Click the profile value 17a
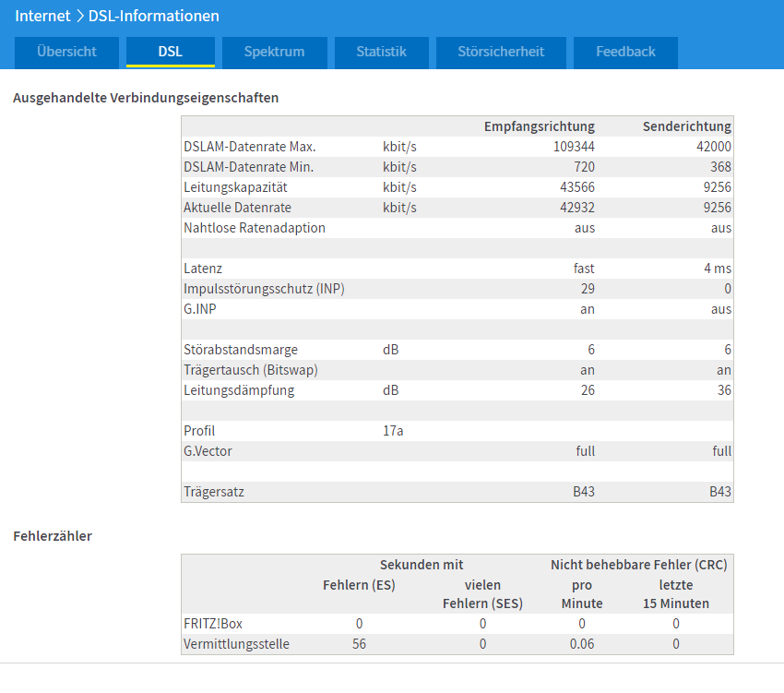 point(393,431)
